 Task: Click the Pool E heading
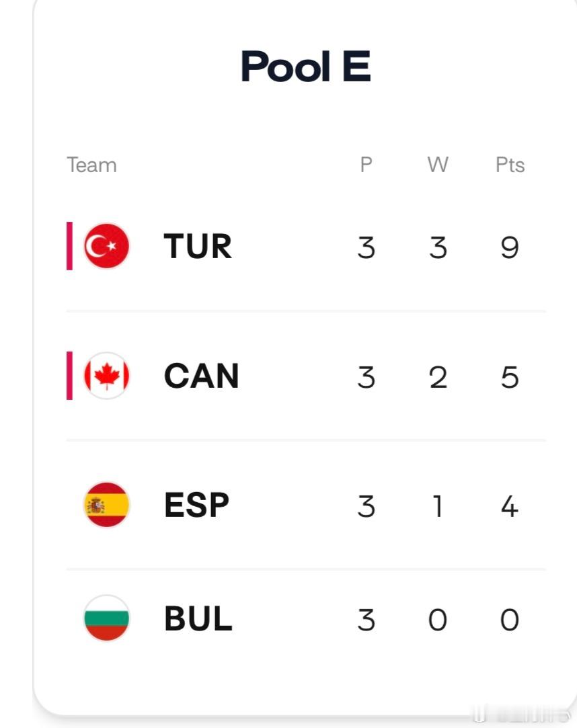coord(306,67)
